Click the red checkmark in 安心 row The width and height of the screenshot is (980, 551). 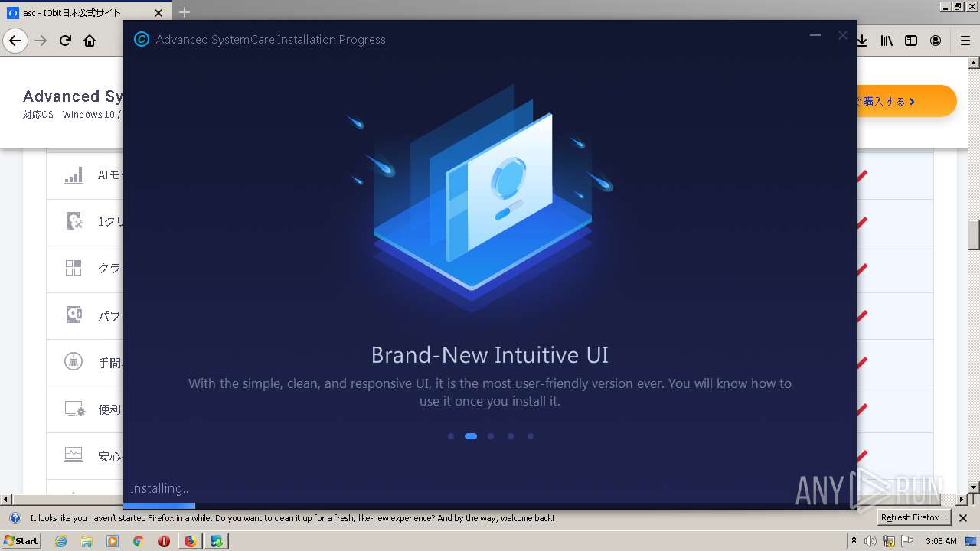click(862, 455)
